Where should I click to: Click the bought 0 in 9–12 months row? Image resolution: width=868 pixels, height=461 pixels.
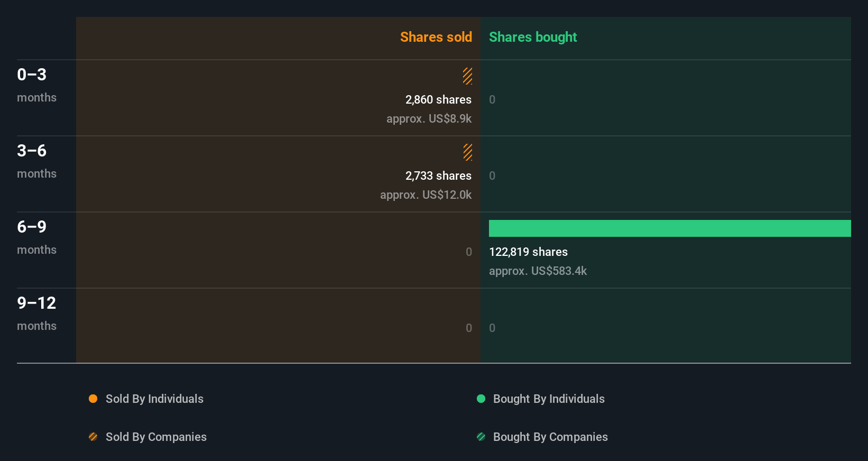click(492, 328)
